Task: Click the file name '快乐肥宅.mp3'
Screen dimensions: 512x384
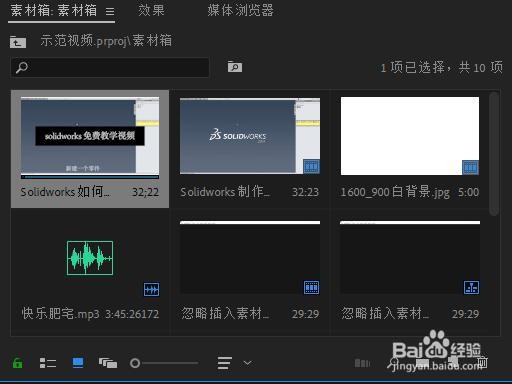Action: coord(60,314)
